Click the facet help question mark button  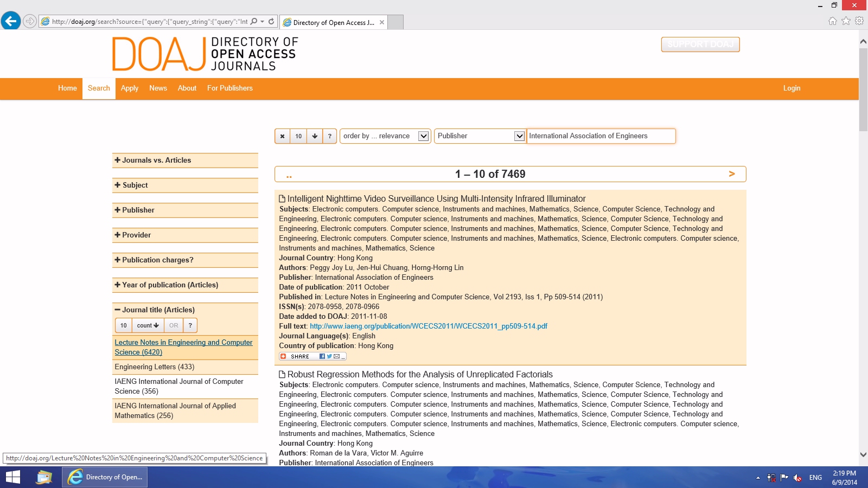pyautogui.click(x=190, y=325)
